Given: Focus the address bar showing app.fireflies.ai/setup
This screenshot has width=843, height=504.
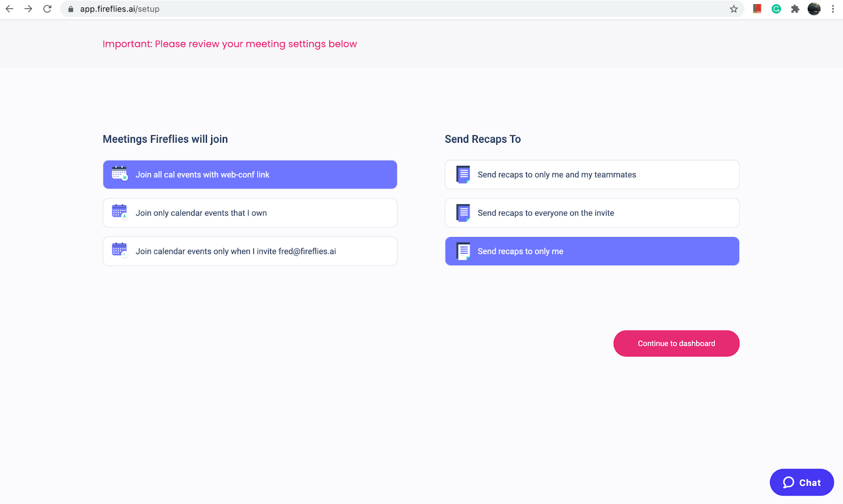Looking at the screenshot, I should [400, 9].
